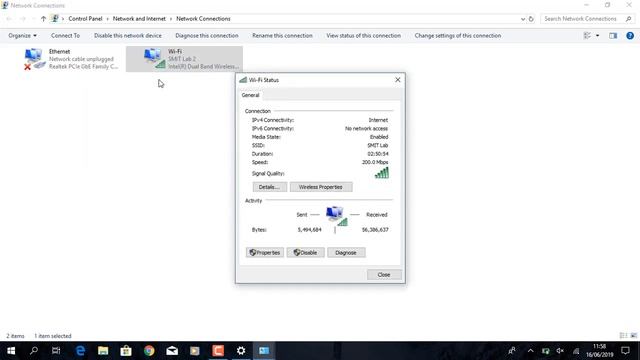Change the view layout icon

coord(587,36)
